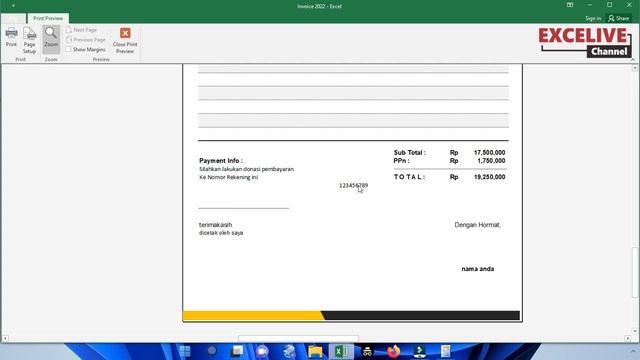Click the account number 123456789
Screen dimensions: 640x360
353,185
